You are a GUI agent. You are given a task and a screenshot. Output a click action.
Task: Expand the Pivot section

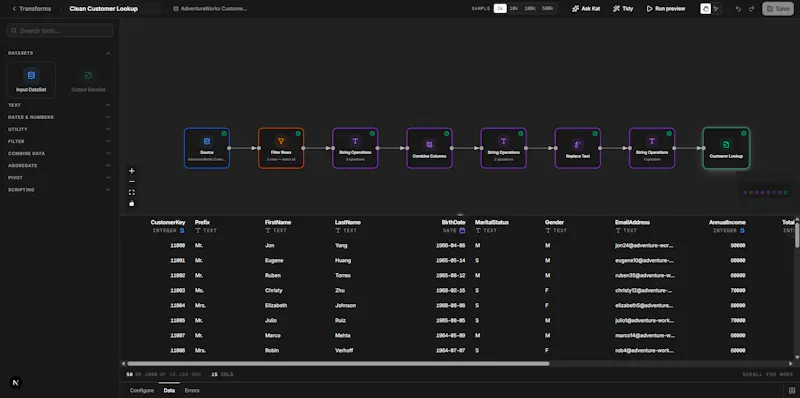60,178
